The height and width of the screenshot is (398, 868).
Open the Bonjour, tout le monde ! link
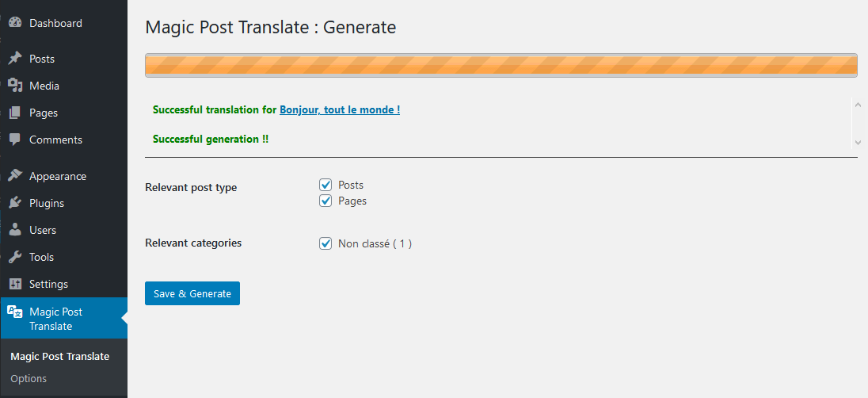[340, 109]
